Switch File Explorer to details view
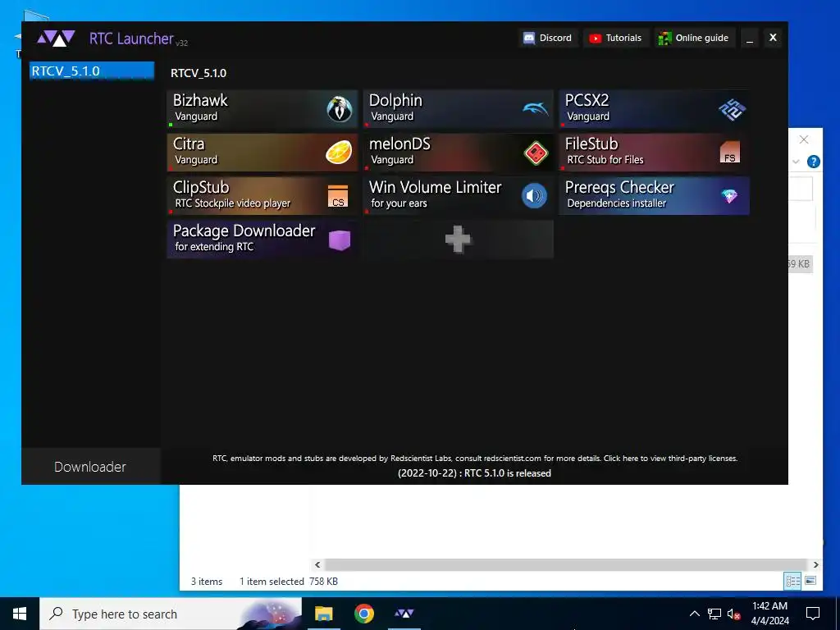The height and width of the screenshot is (630, 840). tap(792, 581)
